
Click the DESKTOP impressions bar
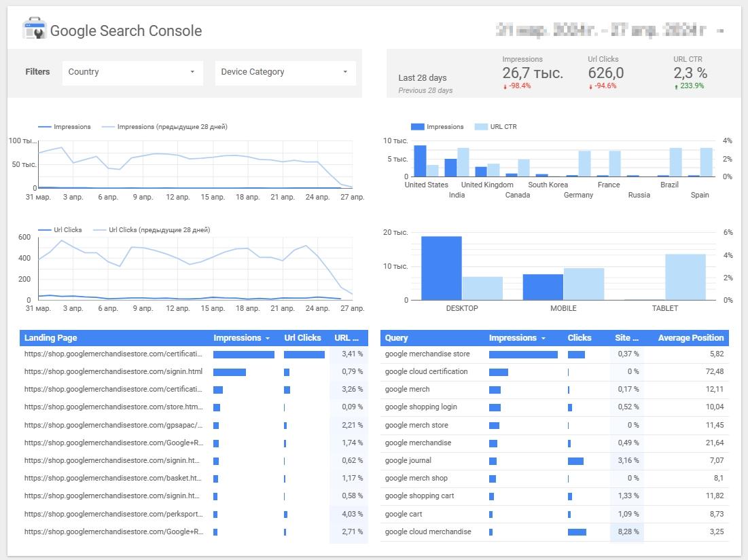[x=441, y=268]
